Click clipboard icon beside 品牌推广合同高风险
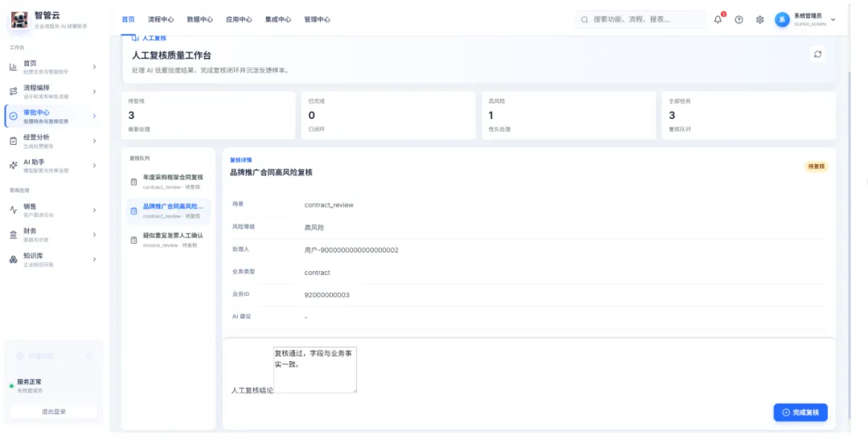Viewport: 868px width, 440px height. point(133,211)
